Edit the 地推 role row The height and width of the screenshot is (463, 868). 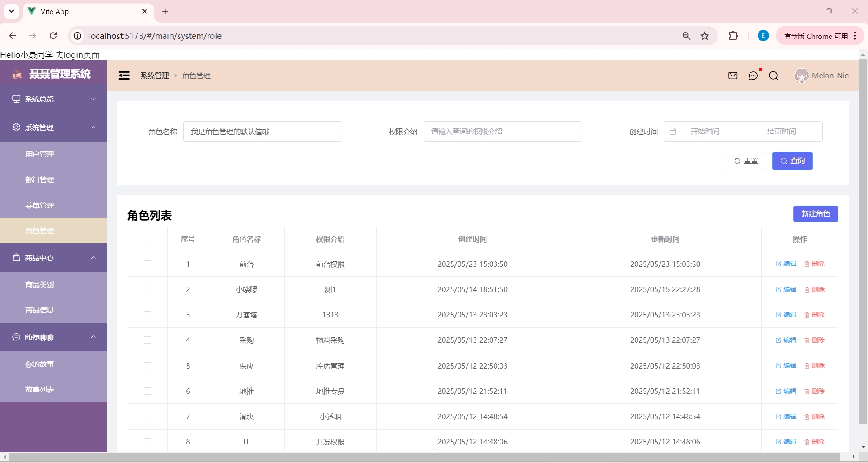coord(786,391)
